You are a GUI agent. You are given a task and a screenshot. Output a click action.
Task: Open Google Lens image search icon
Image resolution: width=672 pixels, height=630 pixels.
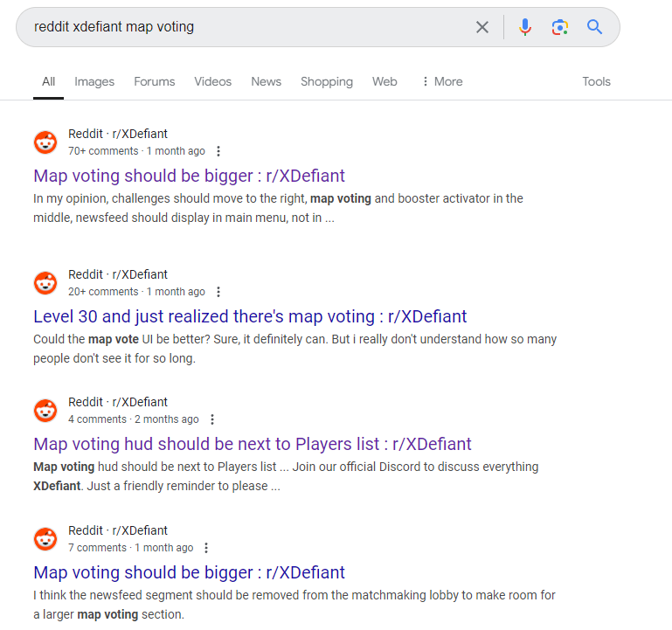click(x=560, y=27)
